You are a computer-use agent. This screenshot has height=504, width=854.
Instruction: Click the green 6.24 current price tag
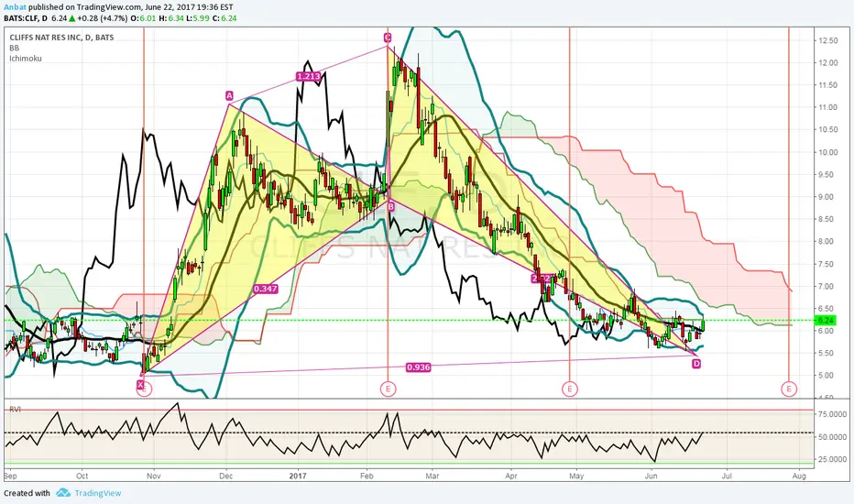tap(825, 321)
